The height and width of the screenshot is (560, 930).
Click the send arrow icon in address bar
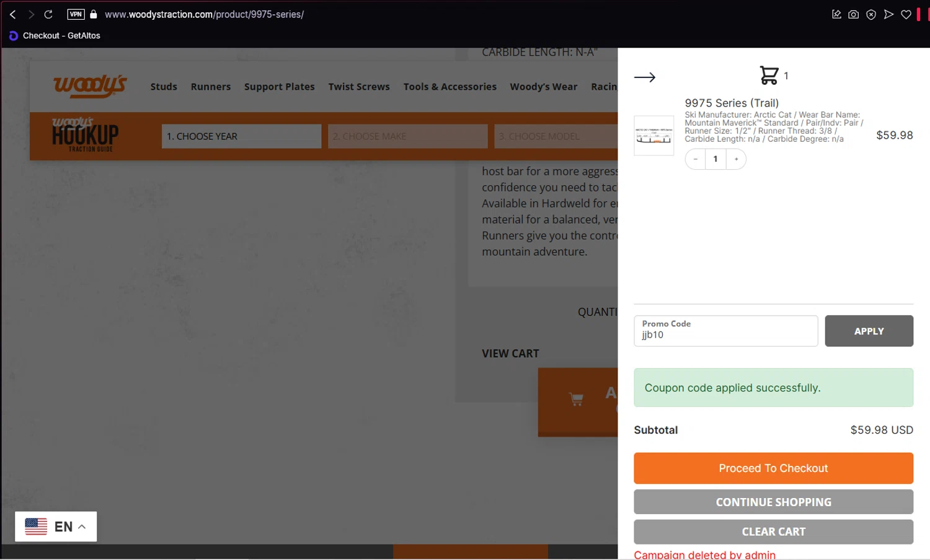pyautogui.click(x=888, y=14)
